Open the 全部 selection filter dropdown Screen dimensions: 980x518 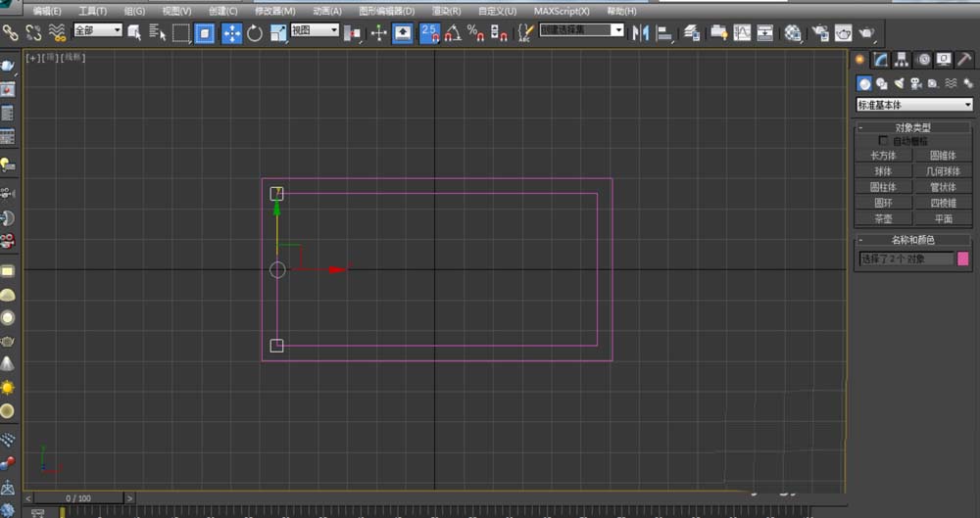coord(98,31)
